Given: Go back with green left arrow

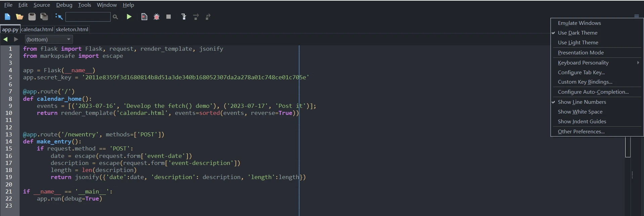Looking at the screenshot, I should pos(5,39).
